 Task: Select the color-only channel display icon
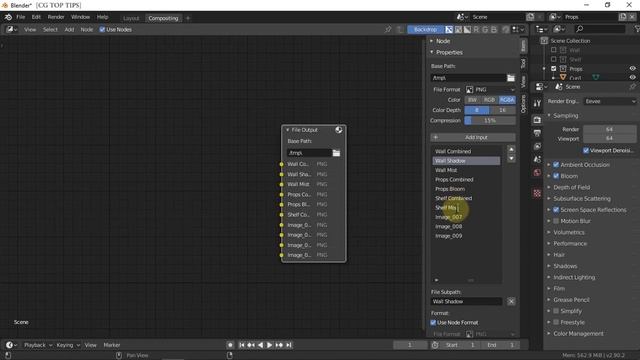click(x=458, y=29)
